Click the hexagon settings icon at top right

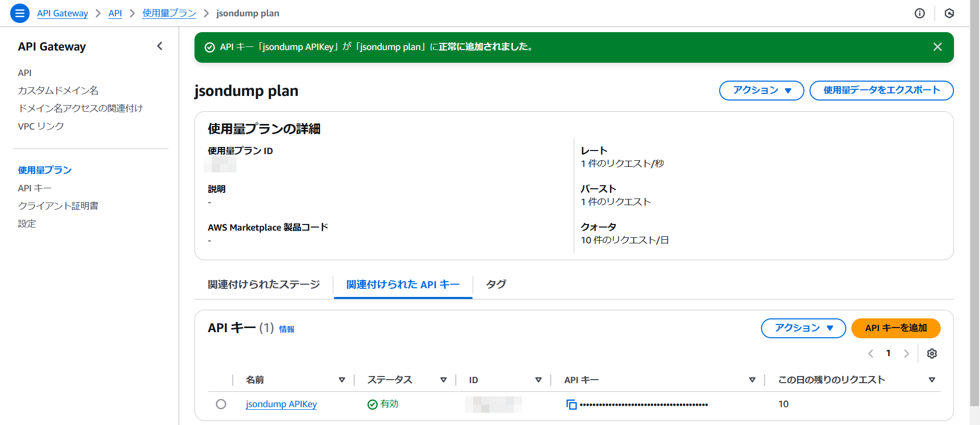(x=949, y=13)
